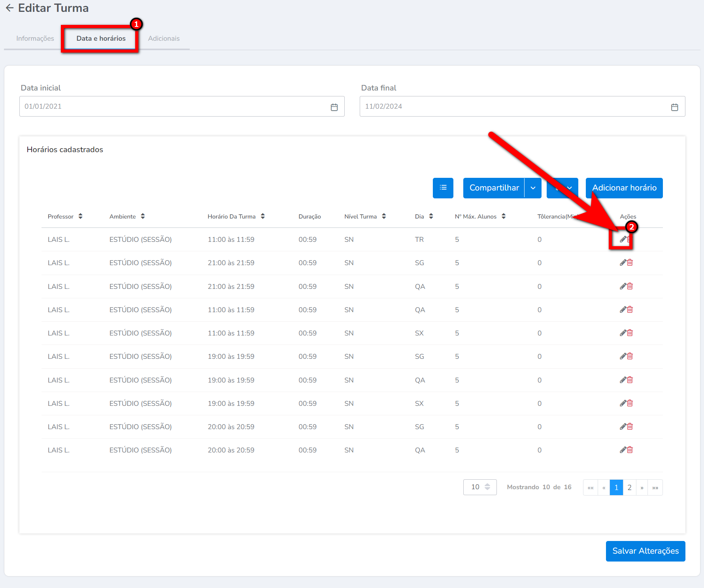Viewport: 704px width, 588px height.
Task: Delete the 20:00 QA schedule row
Action: click(630, 450)
